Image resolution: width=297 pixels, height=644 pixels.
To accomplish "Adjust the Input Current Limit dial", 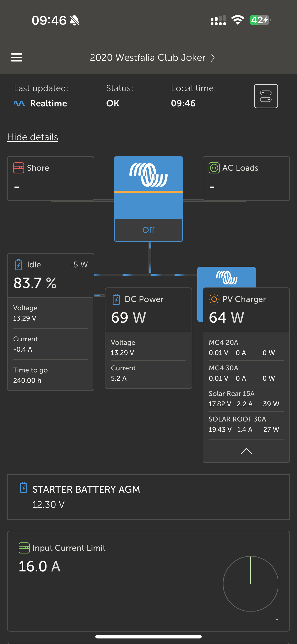I will click(250, 584).
